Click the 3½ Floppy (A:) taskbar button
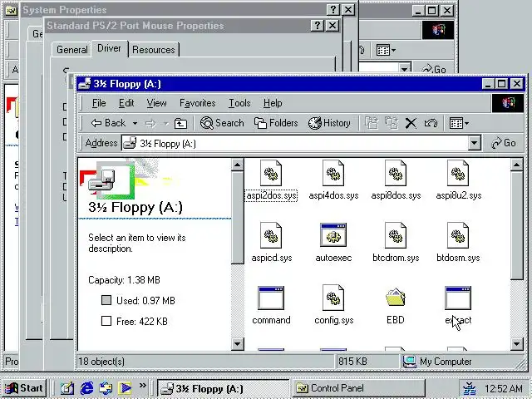Viewport: 532px width, 399px height. tap(224, 388)
